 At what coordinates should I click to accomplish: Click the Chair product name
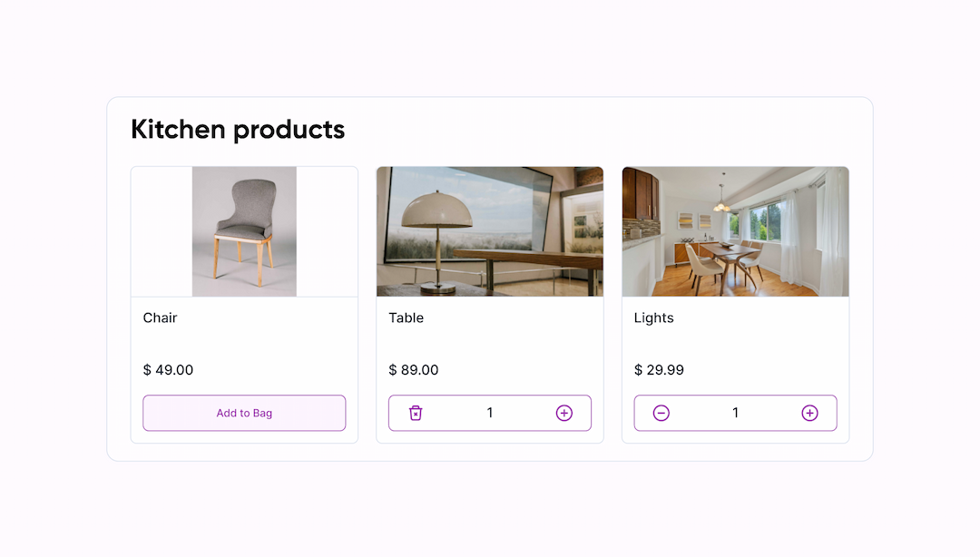click(161, 318)
